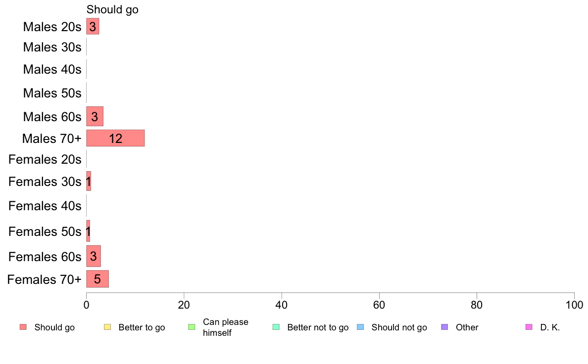The height and width of the screenshot is (364, 588).
Task: Select the Females 70+ bar showing 5
Action: click(x=98, y=279)
